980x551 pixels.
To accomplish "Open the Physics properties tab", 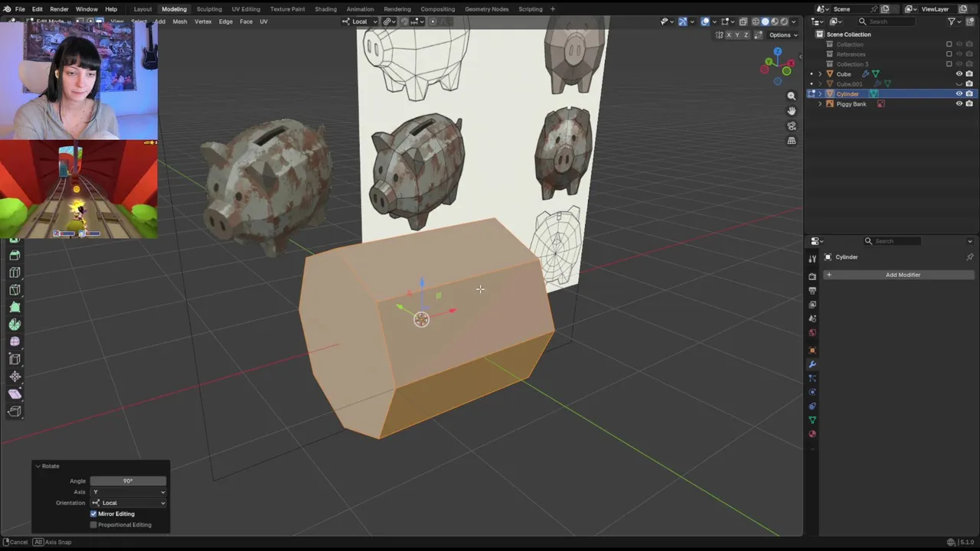I will click(812, 392).
